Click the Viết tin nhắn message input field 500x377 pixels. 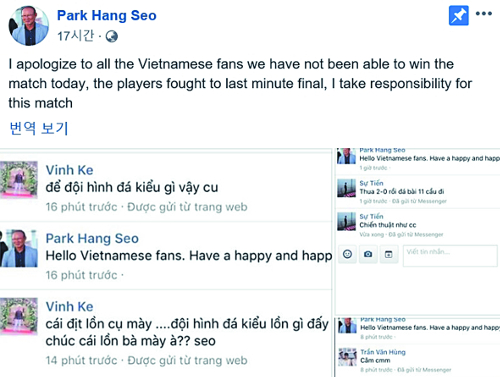coord(450,256)
